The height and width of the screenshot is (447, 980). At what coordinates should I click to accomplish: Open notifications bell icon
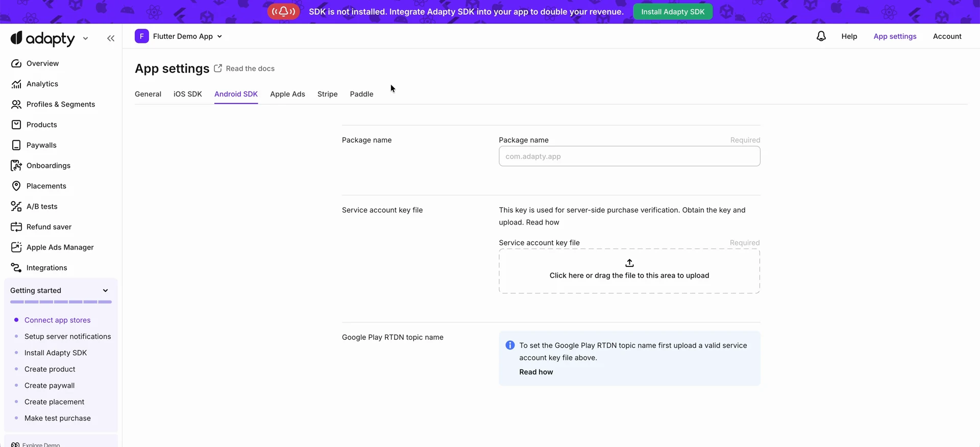(821, 36)
